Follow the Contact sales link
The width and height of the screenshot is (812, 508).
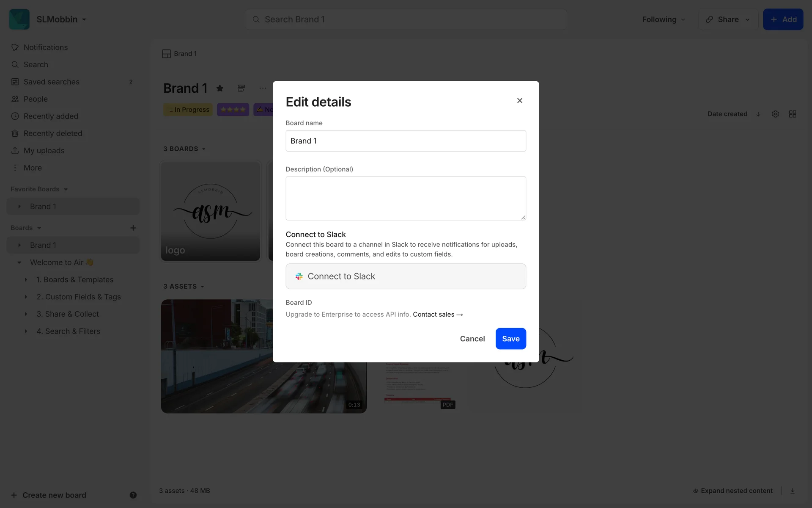pyautogui.click(x=438, y=315)
